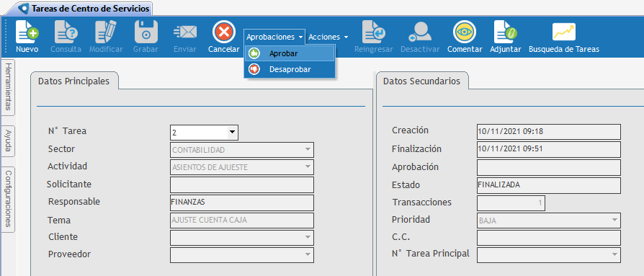This screenshot has height=276, width=644.
Task: Click the Consulta toolbar icon
Action: [66, 32]
